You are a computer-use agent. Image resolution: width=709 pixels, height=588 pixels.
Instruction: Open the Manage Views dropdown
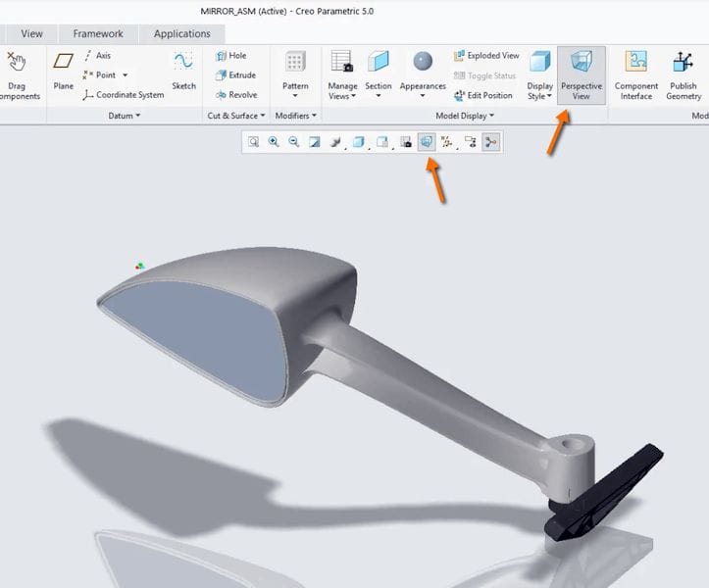342,91
